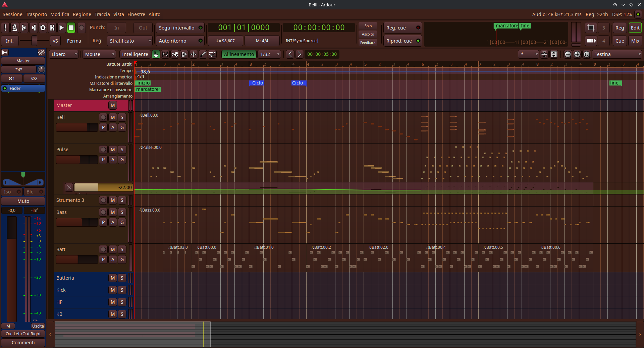Toggle the metronome click icon
The image size is (644, 348).
[14, 28]
